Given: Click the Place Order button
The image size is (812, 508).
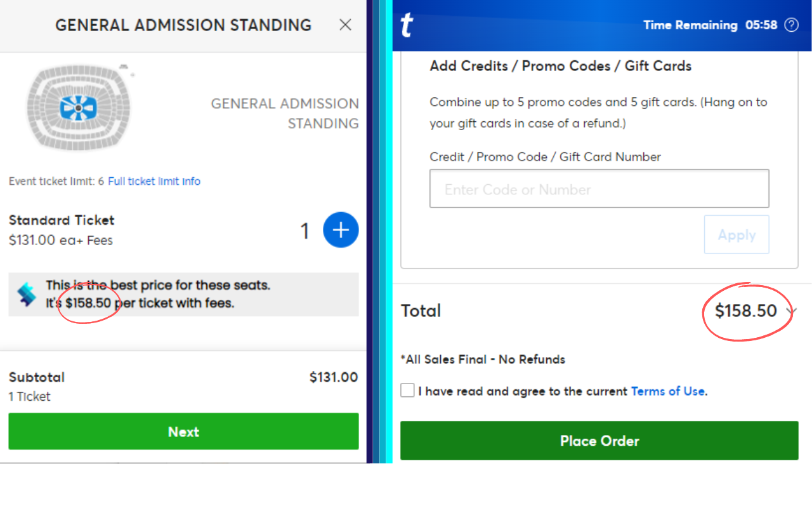Looking at the screenshot, I should (x=599, y=441).
